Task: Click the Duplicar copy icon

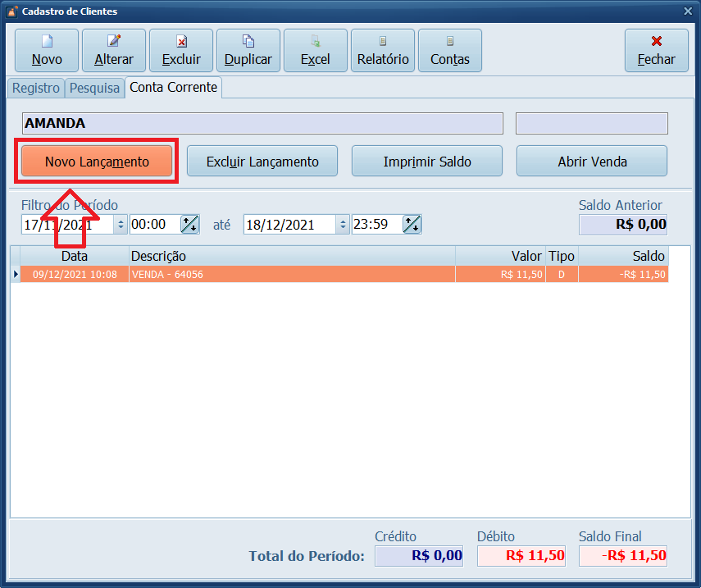Action: pos(248,41)
